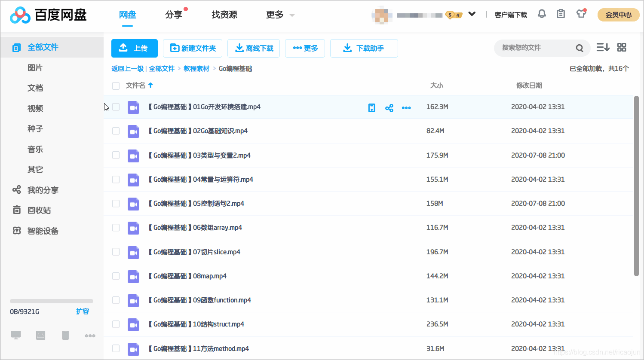Image resolution: width=644 pixels, height=360 pixels.
Task: Click video icon of 03类型与变量2.mp4
Action: coord(134,156)
